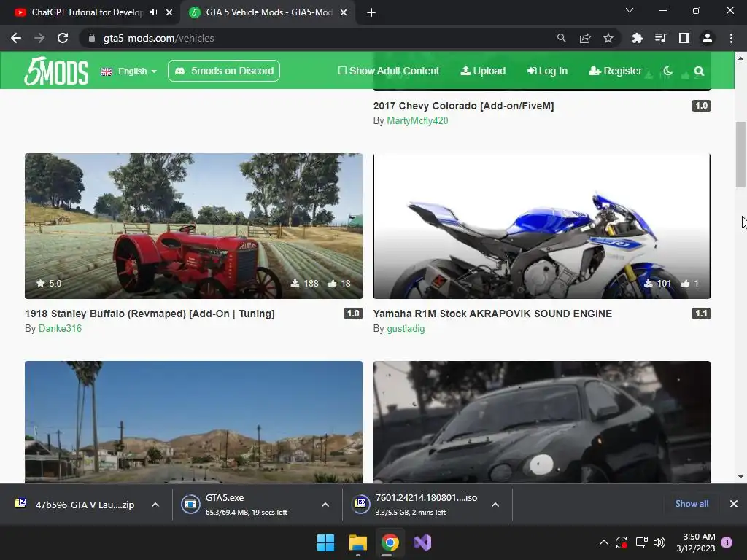The height and width of the screenshot is (560, 747).
Task: Click the GTA5.exe download item
Action: coord(245,505)
